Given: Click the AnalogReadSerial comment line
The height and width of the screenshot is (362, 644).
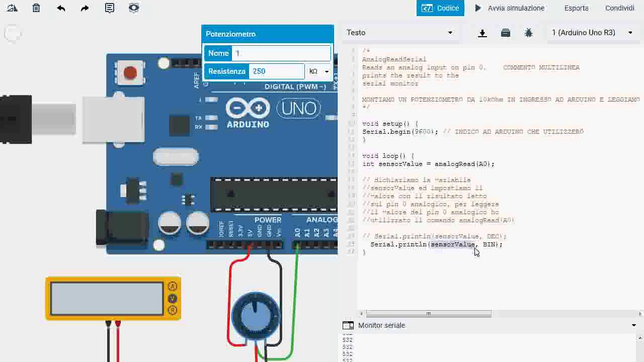Looking at the screenshot, I should 394,59.
